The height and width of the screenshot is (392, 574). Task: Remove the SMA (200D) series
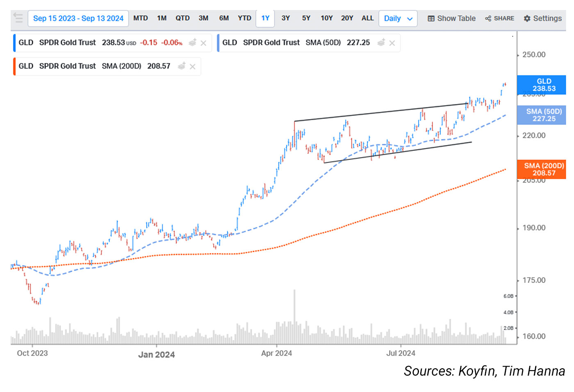coord(192,66)
